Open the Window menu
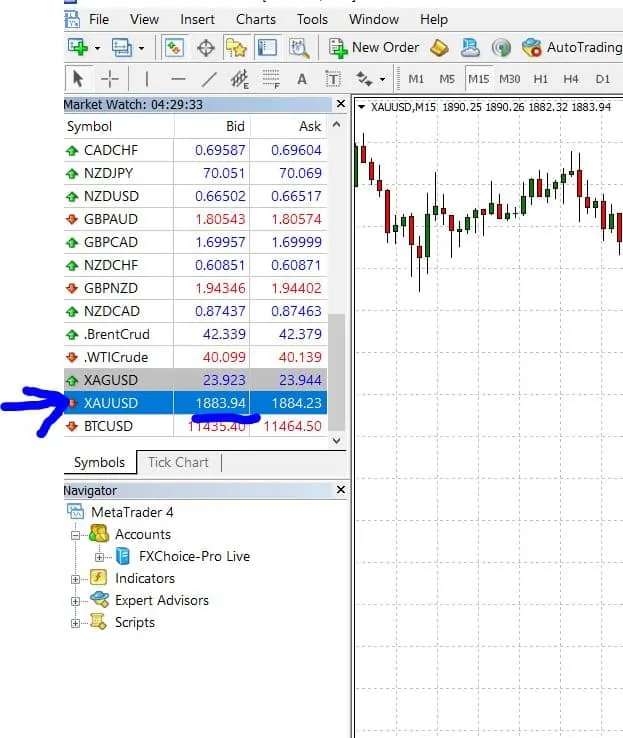Screen dimensions: 623x738 [x=374, y=19]
